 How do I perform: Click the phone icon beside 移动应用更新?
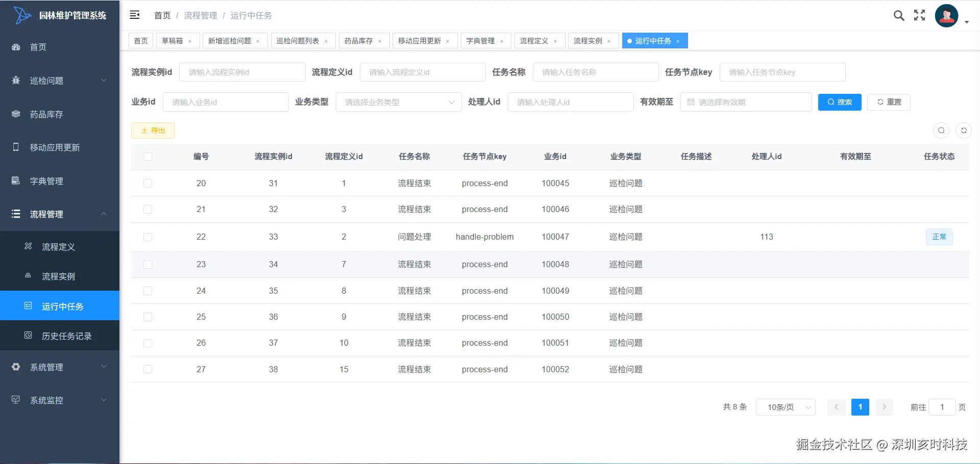[x=16, y=147]
